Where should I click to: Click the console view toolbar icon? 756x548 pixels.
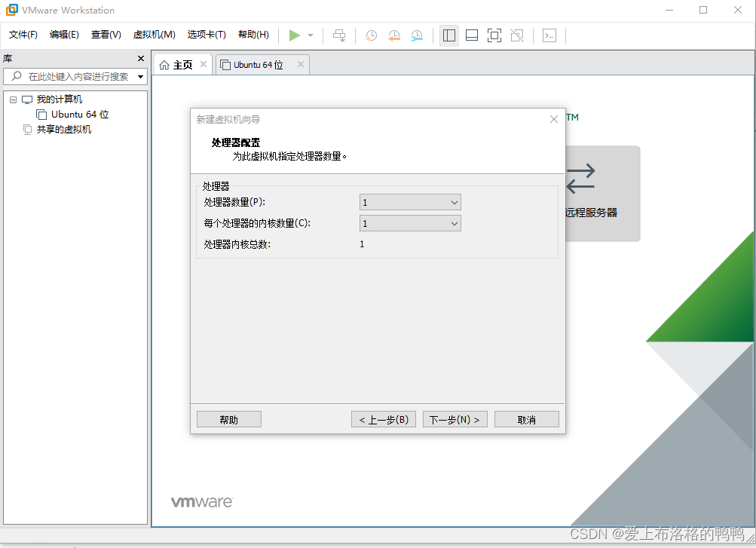coord(549,35)
